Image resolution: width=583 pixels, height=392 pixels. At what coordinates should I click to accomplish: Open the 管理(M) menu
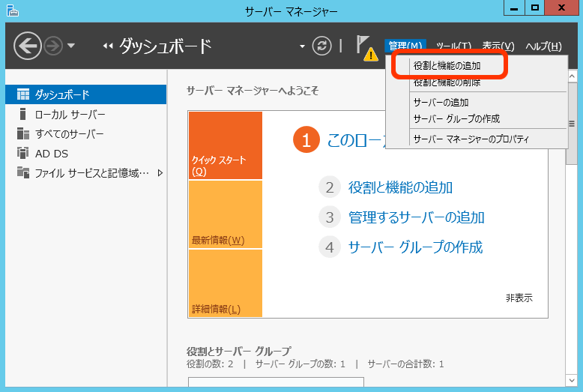(405, 46)
